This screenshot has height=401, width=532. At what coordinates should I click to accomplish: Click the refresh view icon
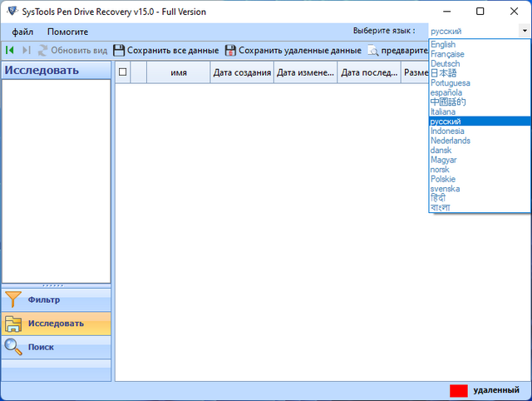point(42,51)
